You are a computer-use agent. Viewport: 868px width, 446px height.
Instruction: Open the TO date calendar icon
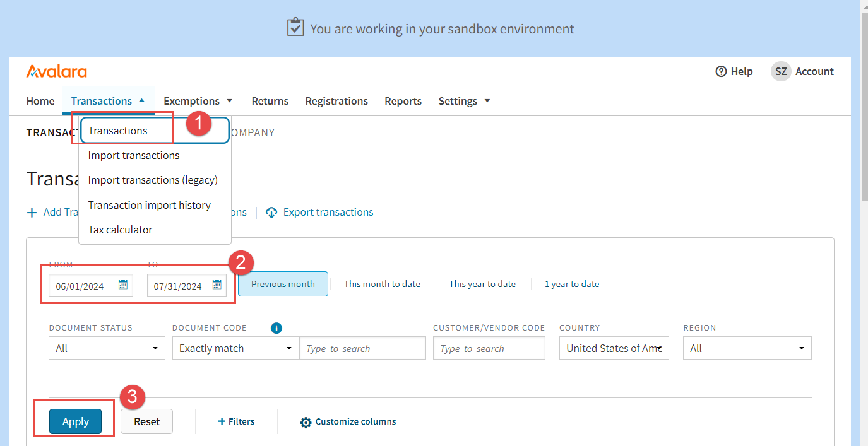217,285
